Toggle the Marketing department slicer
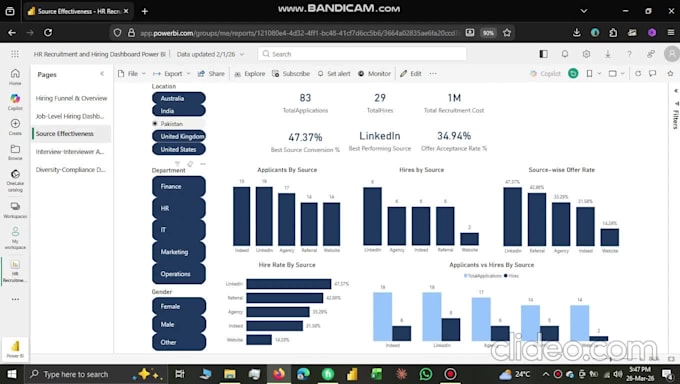Screen dimensions: 680x384 pos(179,252)
